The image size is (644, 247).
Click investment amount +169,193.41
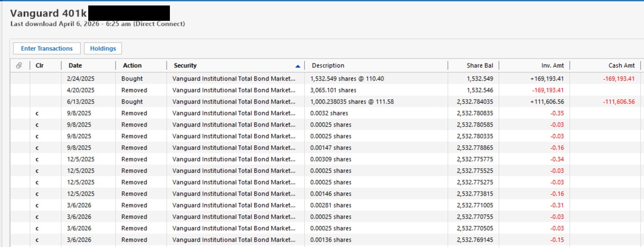point(547,79)
